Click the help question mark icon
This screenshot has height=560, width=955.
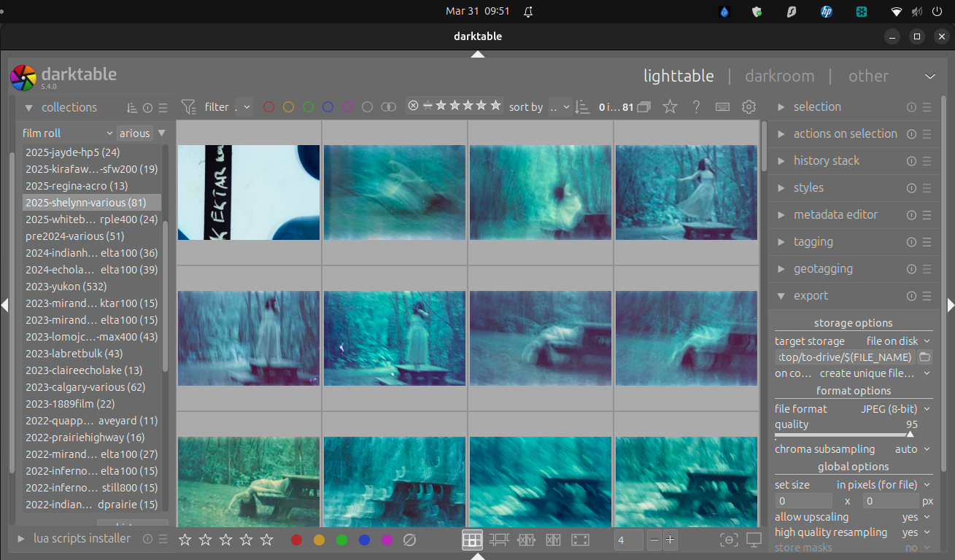(696, 107)
